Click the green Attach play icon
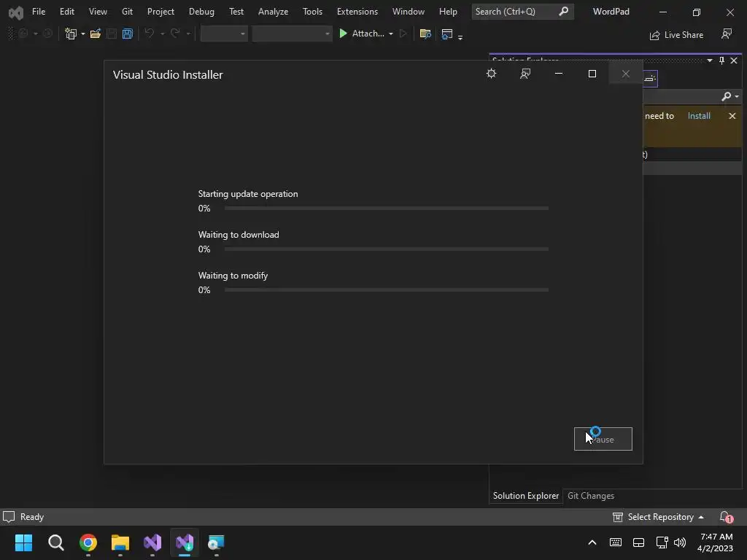The height and width of the screenshot is (560, 747). tap(343, 34)
